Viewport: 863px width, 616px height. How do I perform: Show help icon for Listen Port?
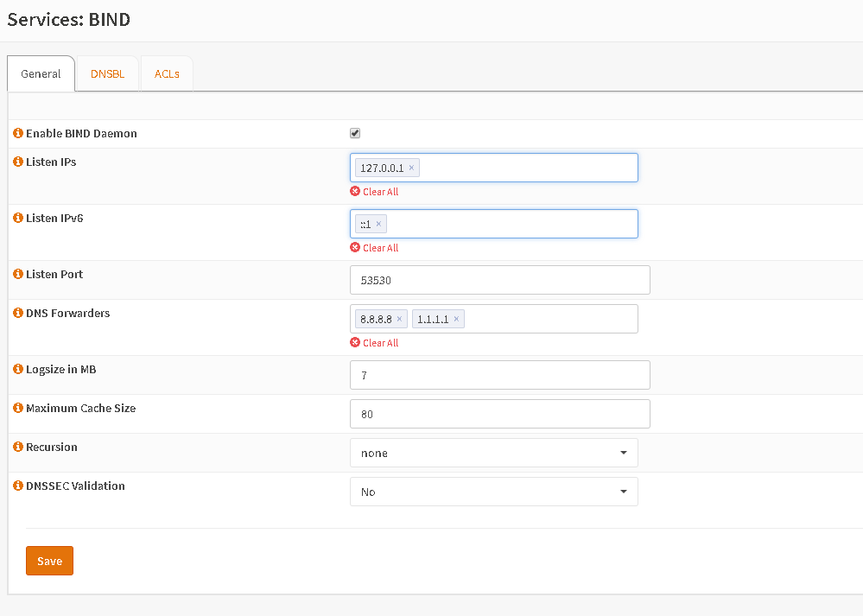pyautogui.click(x=18, y=275)
